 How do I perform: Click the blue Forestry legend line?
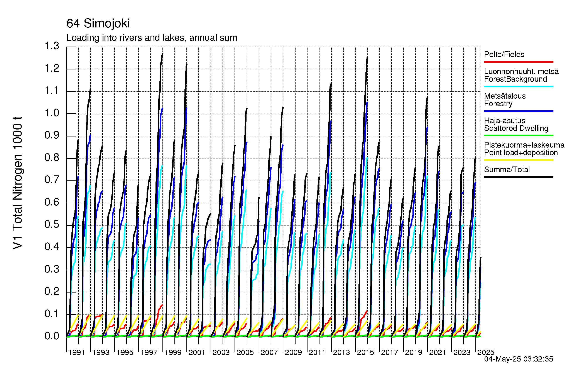(x=519, y=111)
